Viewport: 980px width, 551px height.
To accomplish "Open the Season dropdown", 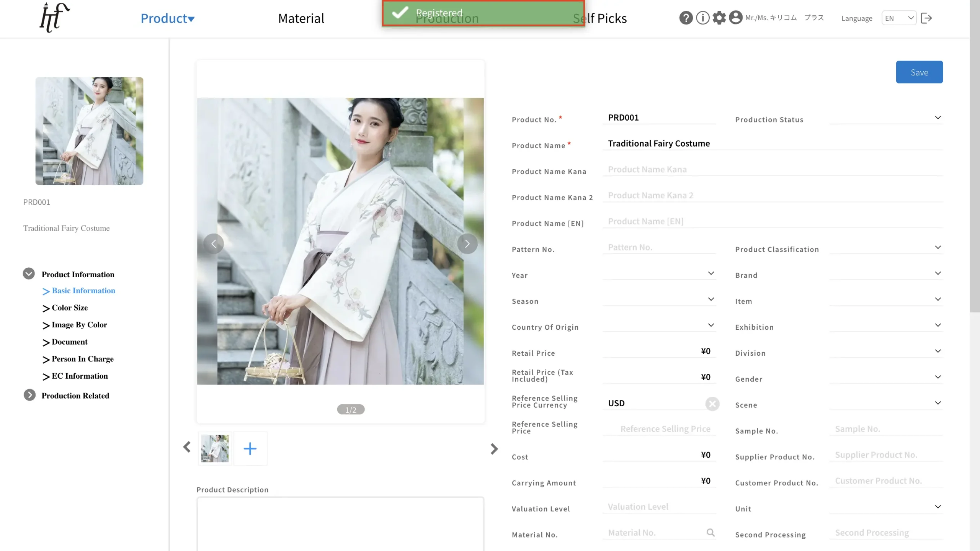I will click(659, 299).
